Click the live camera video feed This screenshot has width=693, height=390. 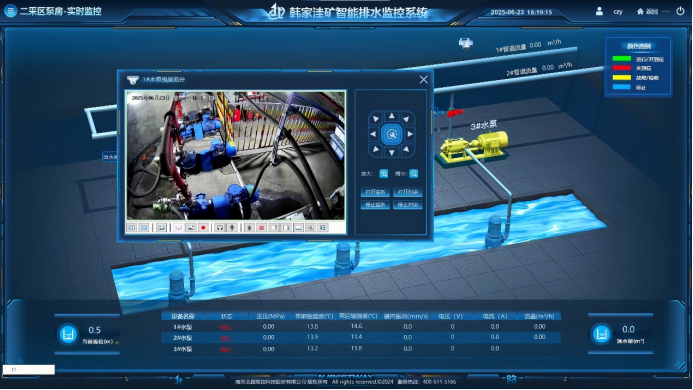pyautogui.click(x=236, y=156)
